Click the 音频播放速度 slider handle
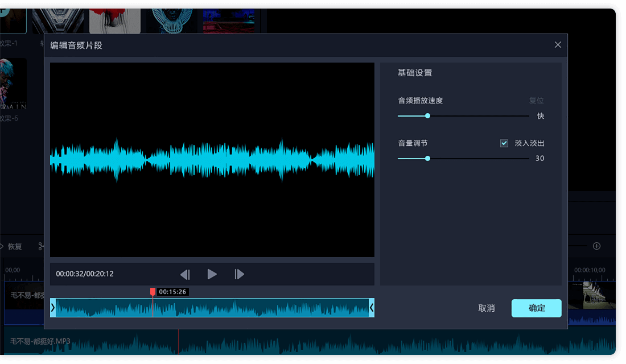The width and height of the screenshot is (626, 364). coord(427,116)
